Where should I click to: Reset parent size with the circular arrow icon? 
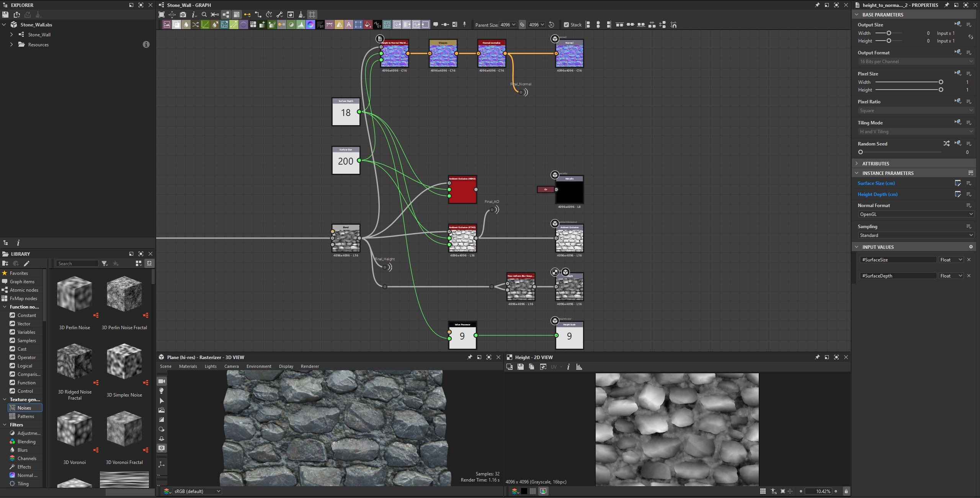pos(551,24)
